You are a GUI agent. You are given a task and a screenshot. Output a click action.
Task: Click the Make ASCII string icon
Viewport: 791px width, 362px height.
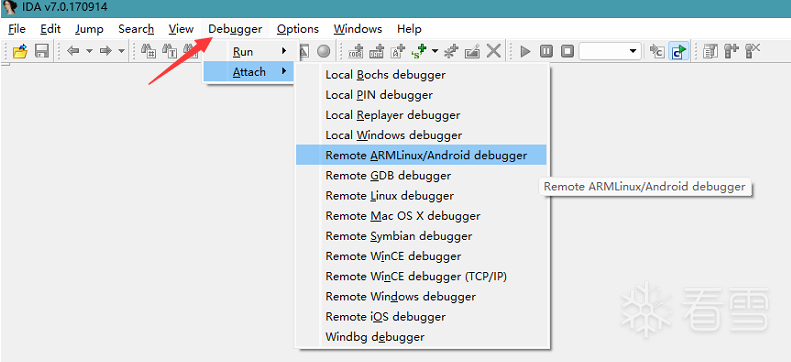coord(399,51)
